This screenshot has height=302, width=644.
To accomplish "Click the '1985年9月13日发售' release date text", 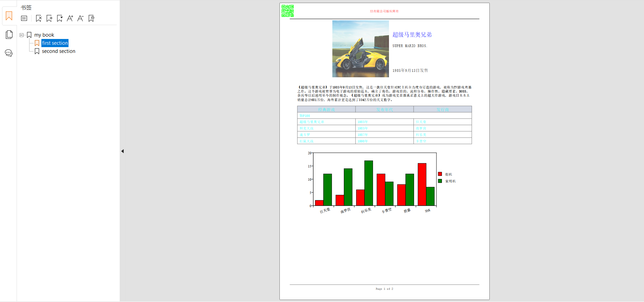I will pos(410,71).
